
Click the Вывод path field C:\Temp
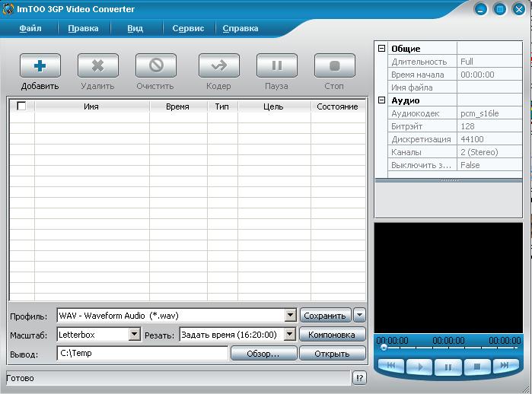pos(142,354)
